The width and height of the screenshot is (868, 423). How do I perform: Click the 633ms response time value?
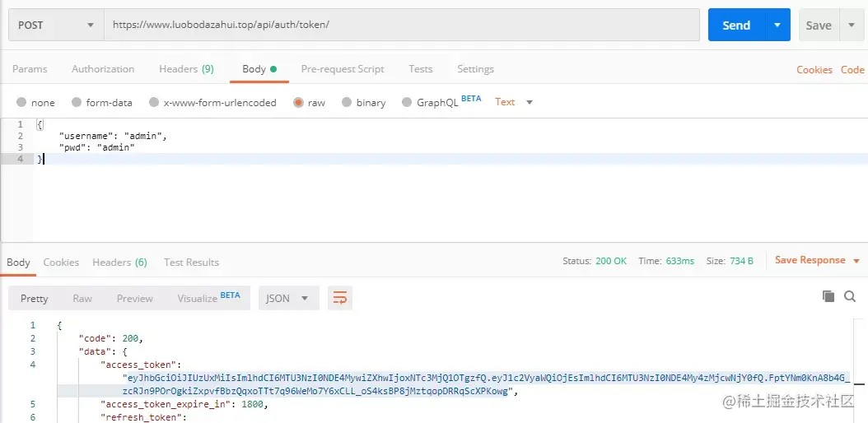pyautogui.click(x=678, y=261)
